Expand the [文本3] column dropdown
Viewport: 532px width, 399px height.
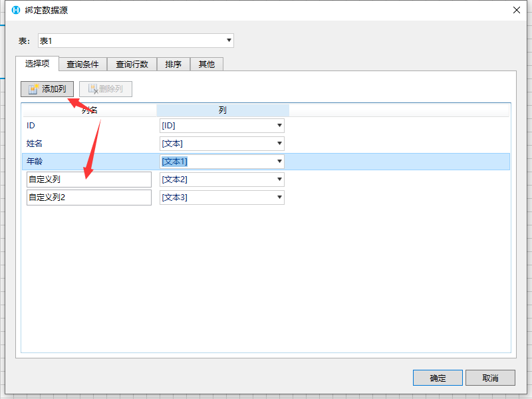point(279,197)
